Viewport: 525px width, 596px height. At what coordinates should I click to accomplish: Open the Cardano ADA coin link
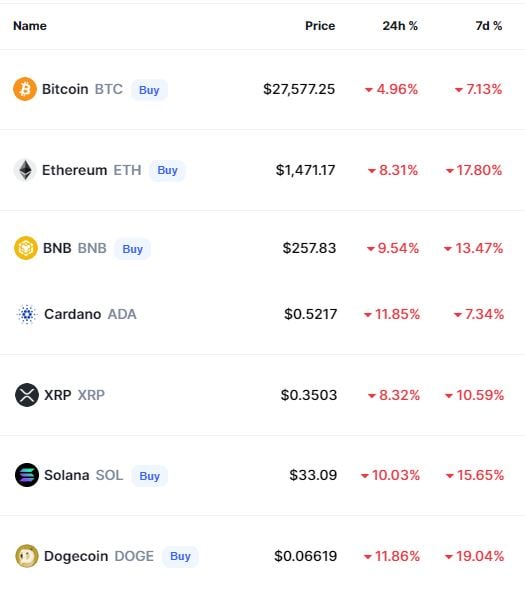(x=90, y=314)
